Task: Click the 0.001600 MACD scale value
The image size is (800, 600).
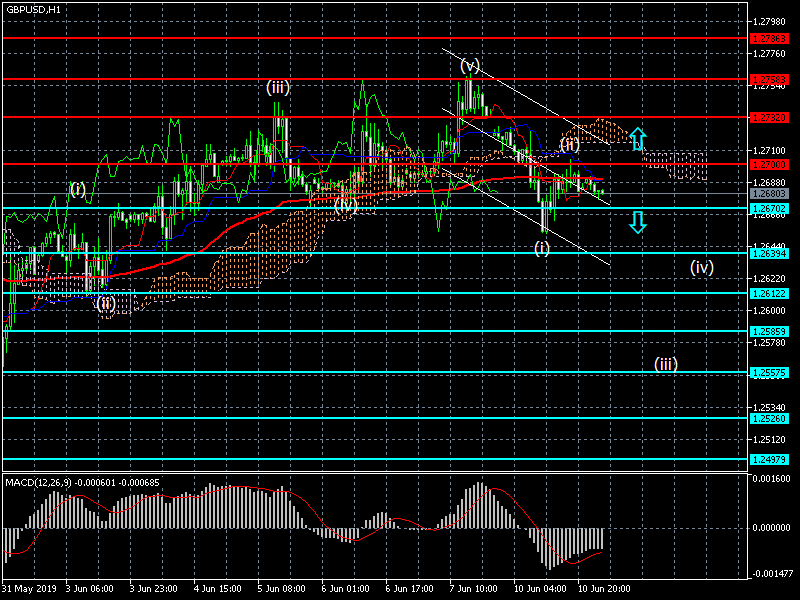Action: point(771,479)
